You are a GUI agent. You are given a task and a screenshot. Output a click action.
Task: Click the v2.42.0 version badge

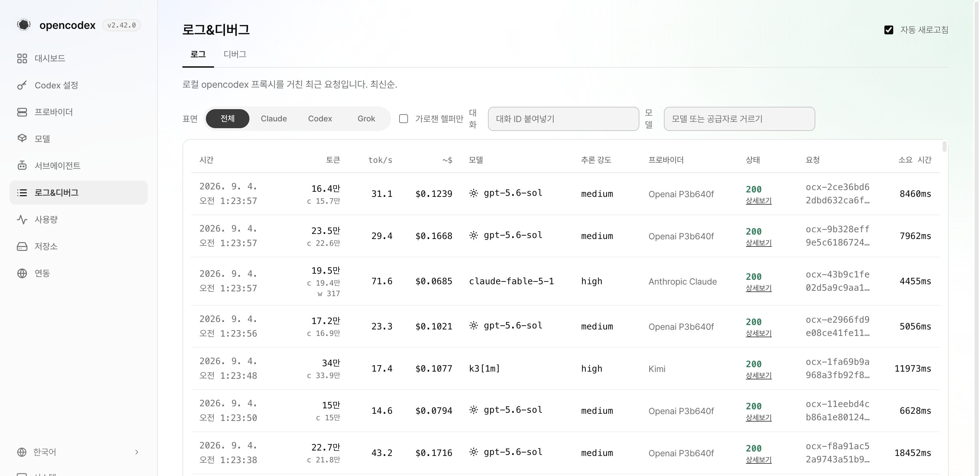pos(121,25)
